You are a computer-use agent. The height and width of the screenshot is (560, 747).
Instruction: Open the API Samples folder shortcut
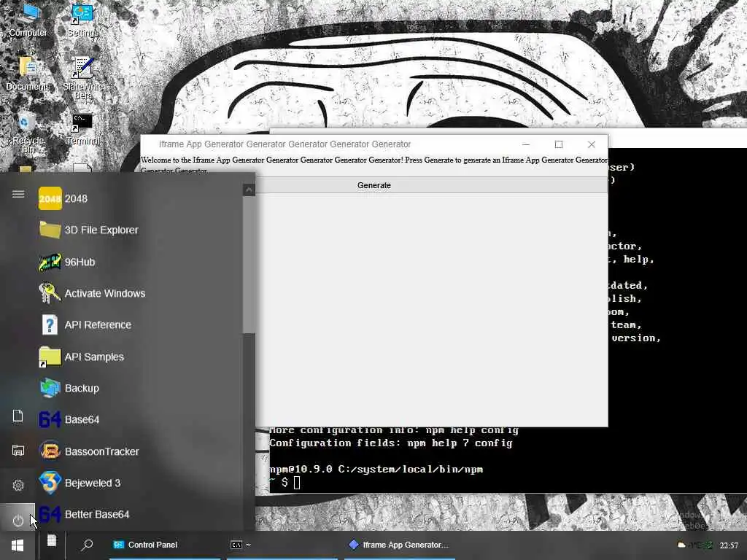click(82, 357)
